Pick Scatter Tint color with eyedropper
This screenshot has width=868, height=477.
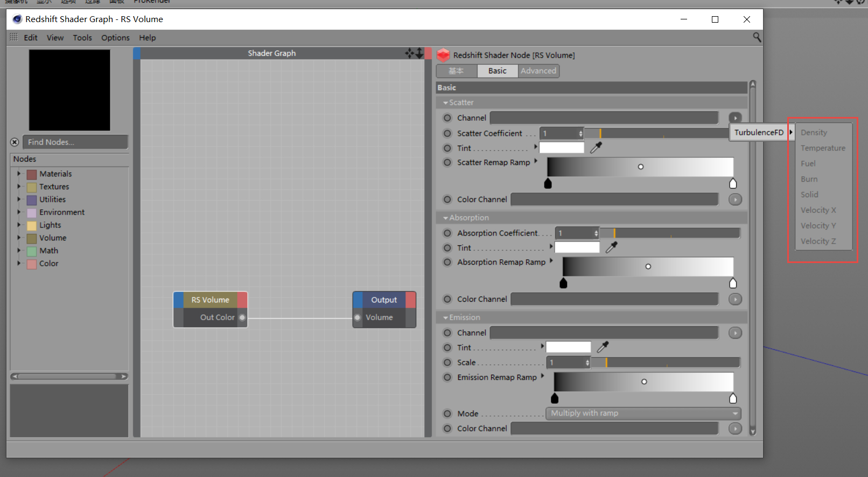596,147
